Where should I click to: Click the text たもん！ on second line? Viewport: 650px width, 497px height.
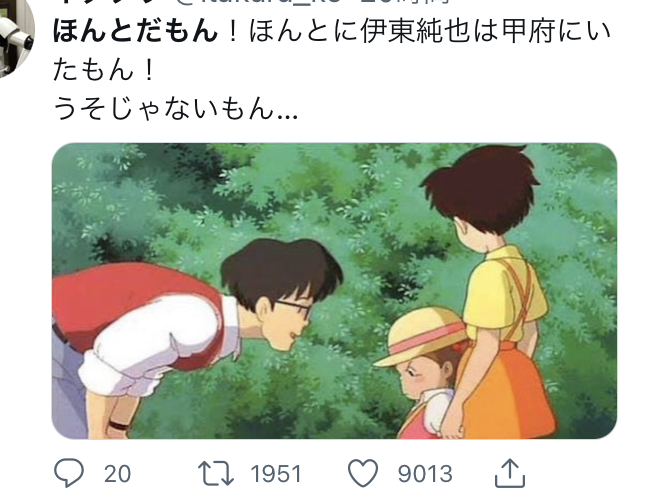[x=104, y=70]
